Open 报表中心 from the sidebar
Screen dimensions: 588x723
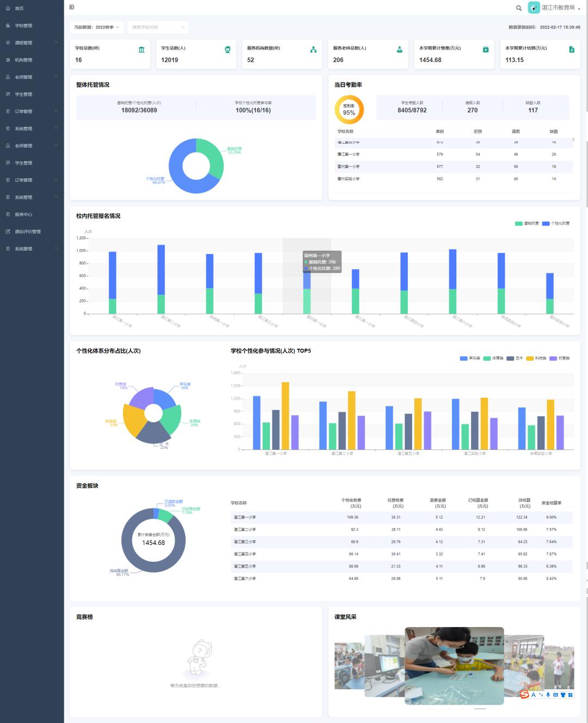click(x=23, y=214)
